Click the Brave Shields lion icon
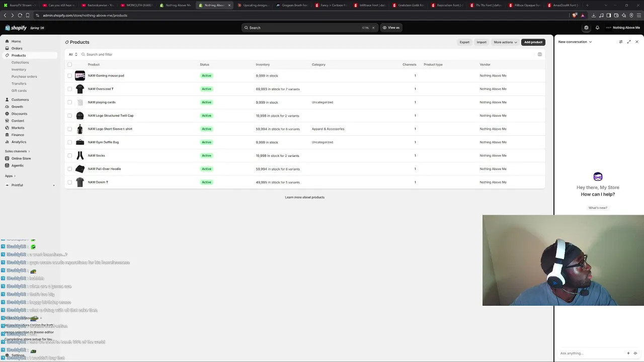The height and width of the screenshot is (362, 644). [575, 15]
